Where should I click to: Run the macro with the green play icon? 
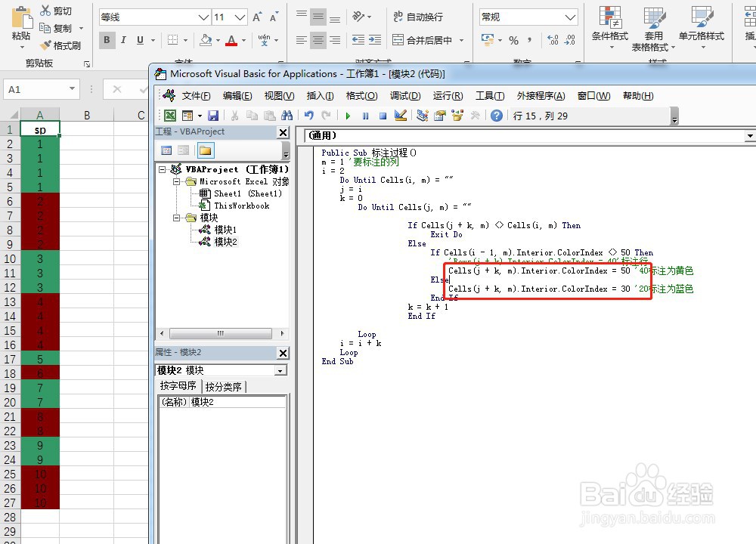click(348, 116)
